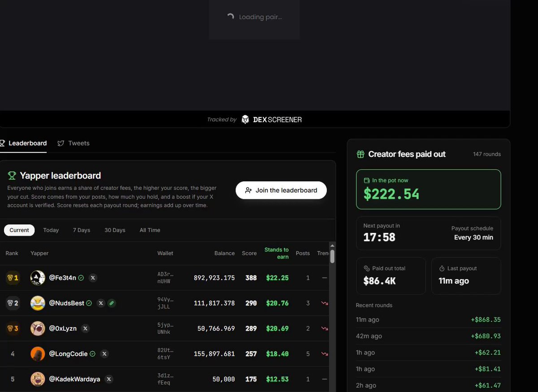Click the 147 rounds label
The width and height of the screenshot is (538, 392).
(x=487, y=154)
